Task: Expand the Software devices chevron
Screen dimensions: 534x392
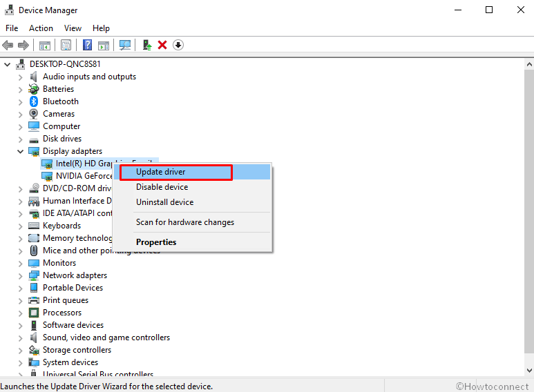Action: pyautogui.click(x=21, y=325)
